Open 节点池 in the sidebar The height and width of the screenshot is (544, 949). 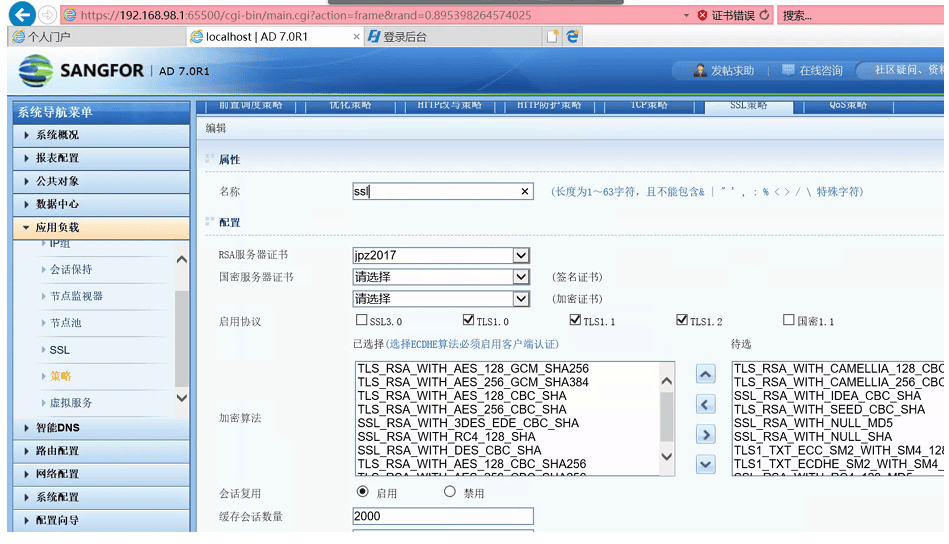click(x=65, y=323)
